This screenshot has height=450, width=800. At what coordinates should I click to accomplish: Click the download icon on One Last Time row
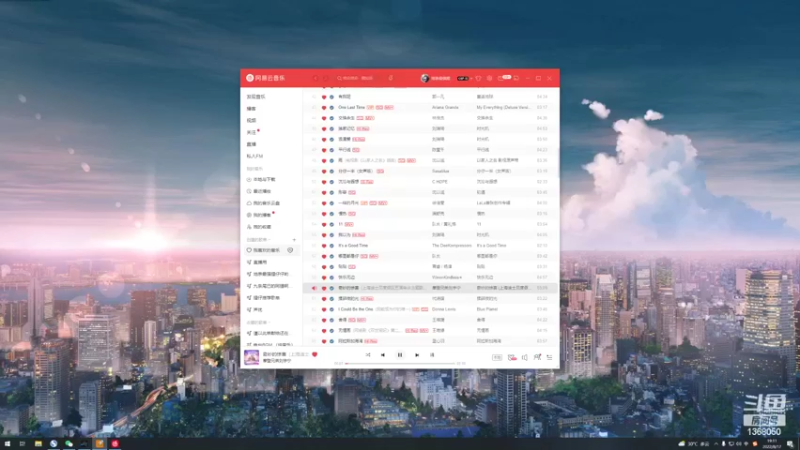point(332,107)
